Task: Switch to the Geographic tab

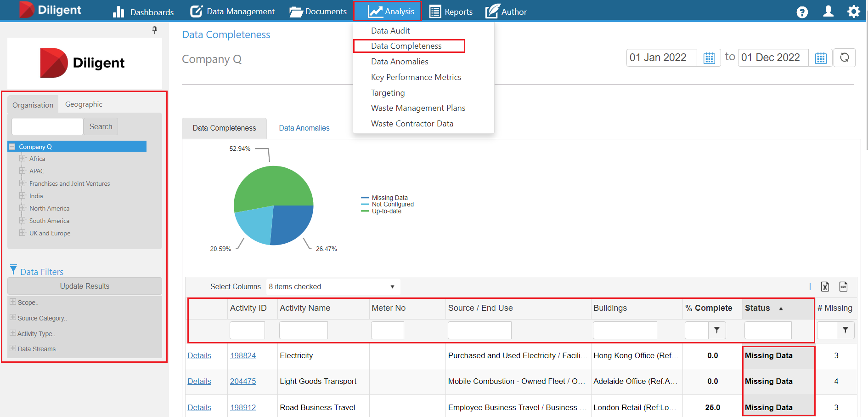Action: point(84,104)
